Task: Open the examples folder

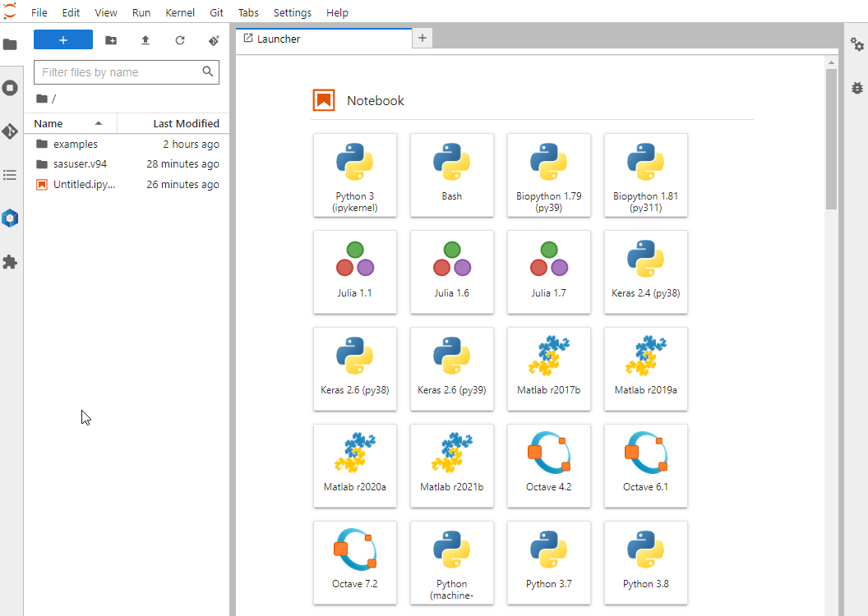Action: tap(75, 145)
